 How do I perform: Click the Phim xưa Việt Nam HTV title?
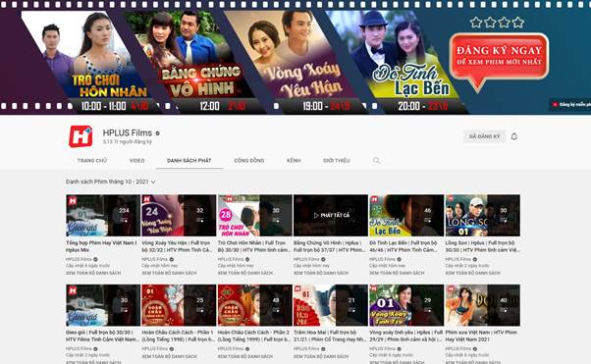tap(481, 337)
